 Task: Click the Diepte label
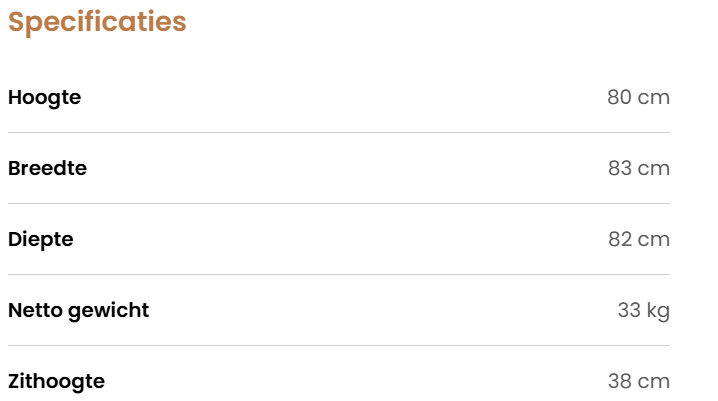coord(40,240)
